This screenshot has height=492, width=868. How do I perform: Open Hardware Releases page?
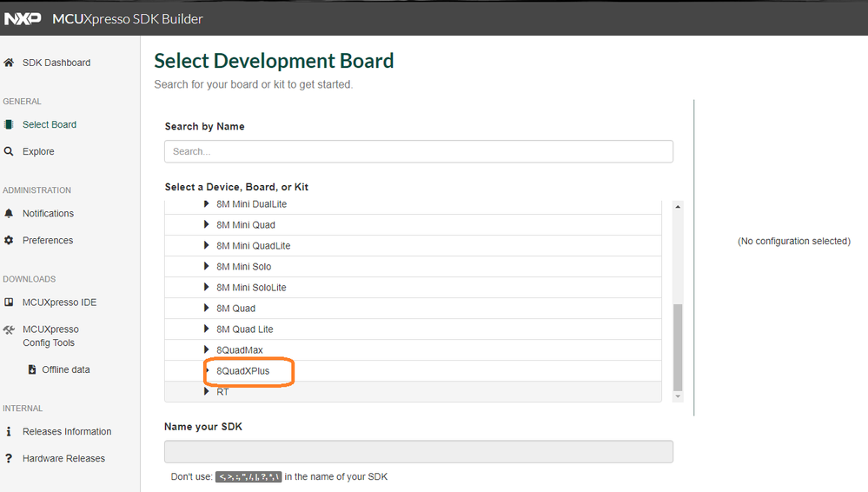63,458
